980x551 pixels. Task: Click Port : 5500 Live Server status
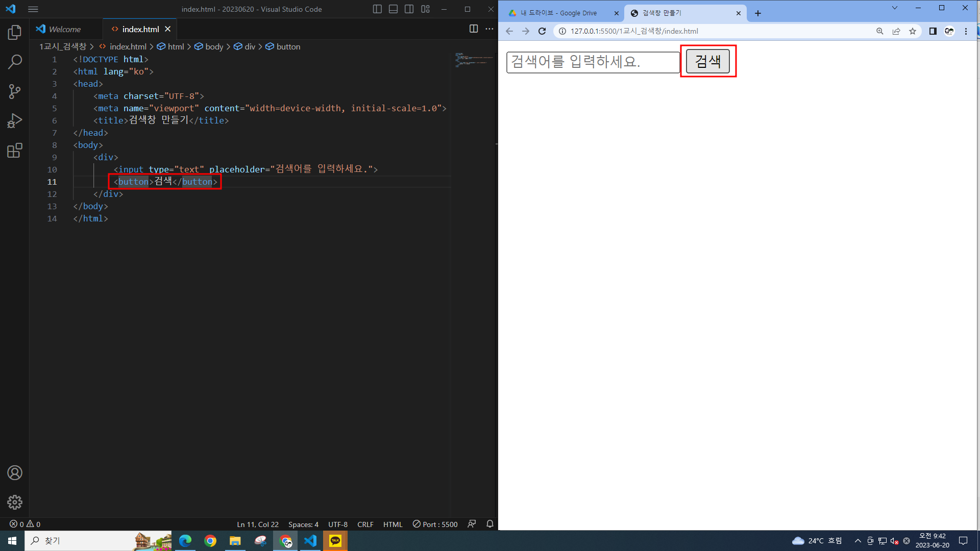click(x=435, y=524)
